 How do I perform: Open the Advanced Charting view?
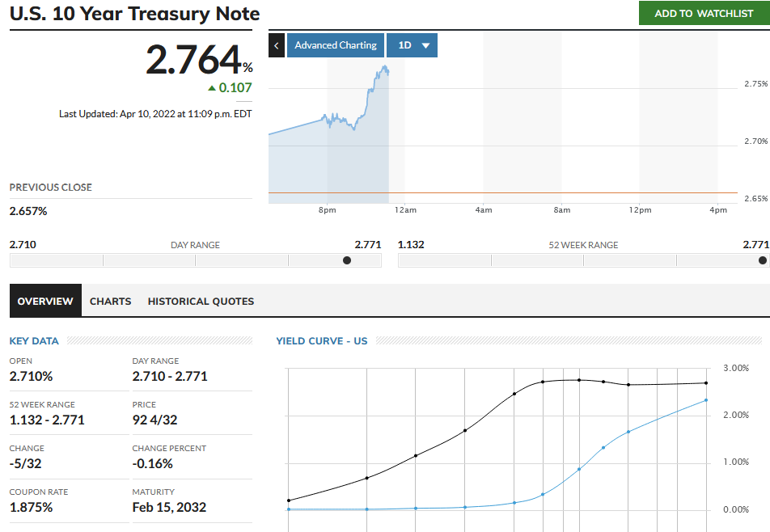coord(336,45)
